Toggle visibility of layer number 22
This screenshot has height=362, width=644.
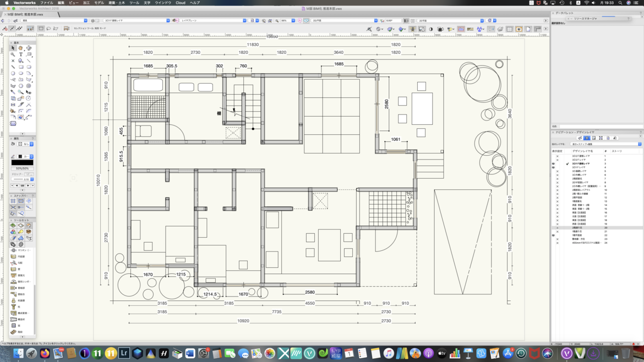553,235
